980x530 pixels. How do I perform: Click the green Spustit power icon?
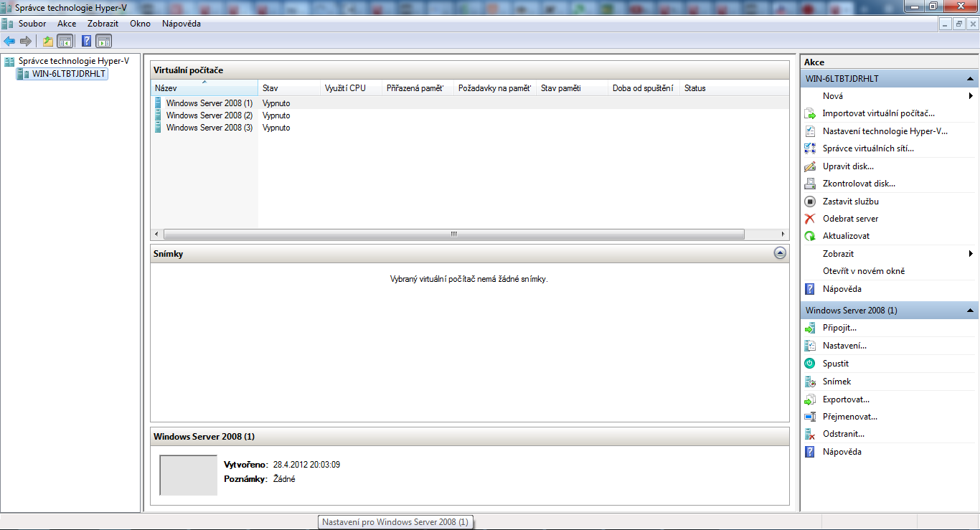[x=810, y=364]
